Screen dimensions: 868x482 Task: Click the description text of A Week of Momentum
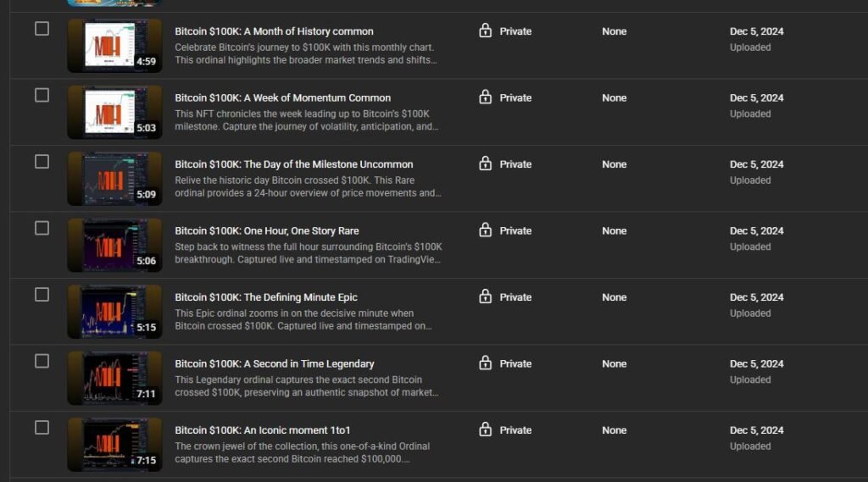pyautogui.click(x=307, y=120)
